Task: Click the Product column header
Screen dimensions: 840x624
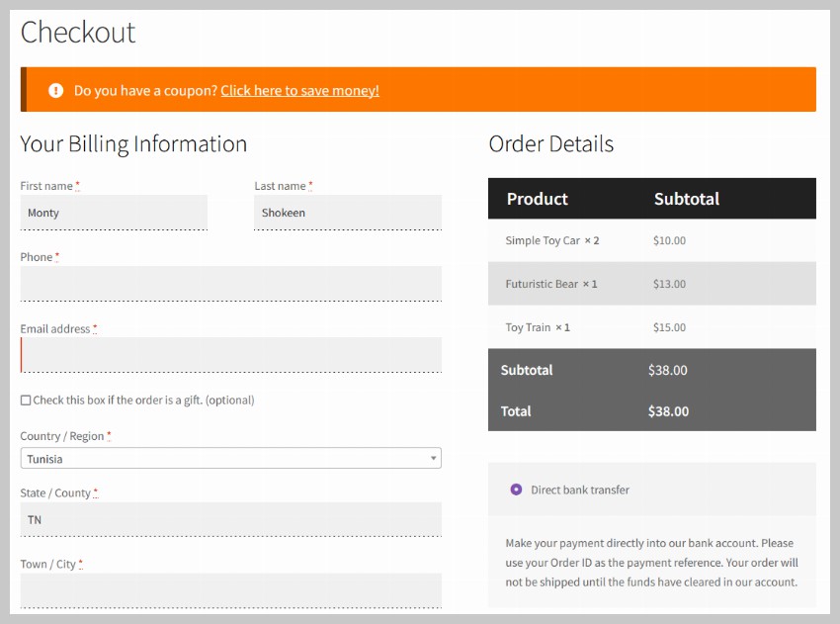Action: (537, 199)
